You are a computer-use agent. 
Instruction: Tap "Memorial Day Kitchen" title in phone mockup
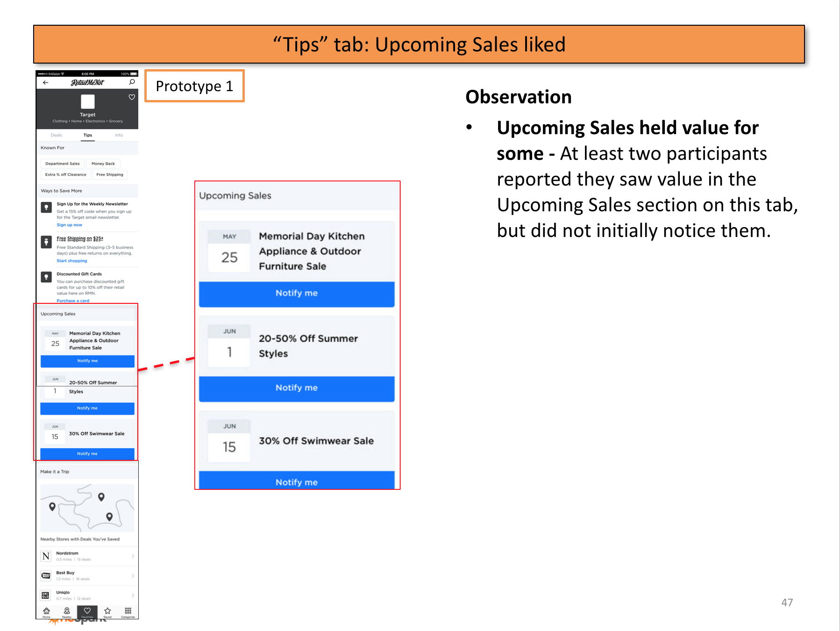point(95,333)
